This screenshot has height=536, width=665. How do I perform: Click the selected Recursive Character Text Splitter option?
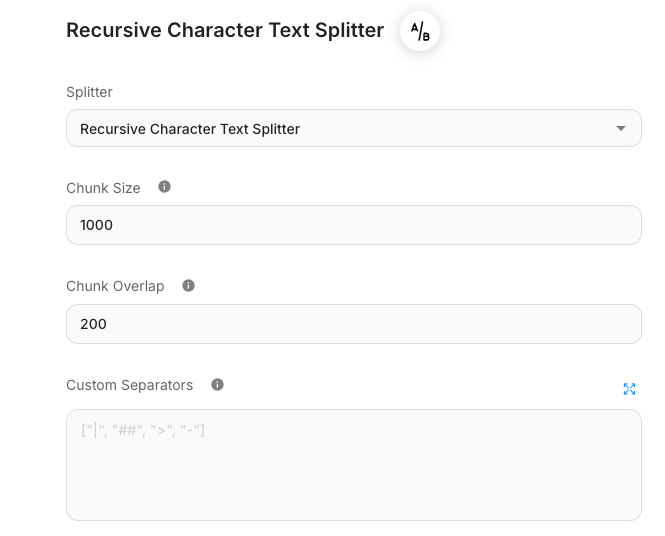pos(190,129)
